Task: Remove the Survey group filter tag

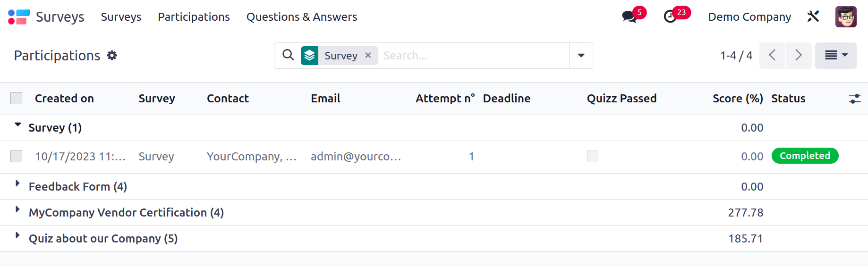Action: pyautogui.click(x=368, y=55)
